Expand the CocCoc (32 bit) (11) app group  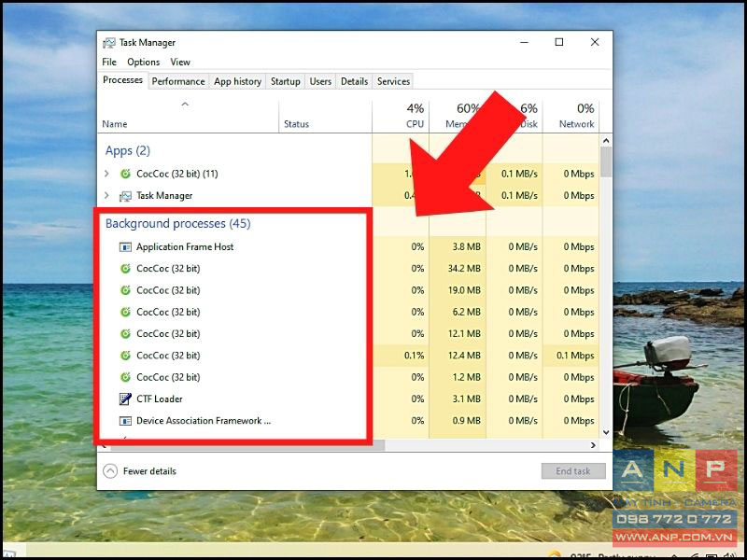tap(107, 174)
